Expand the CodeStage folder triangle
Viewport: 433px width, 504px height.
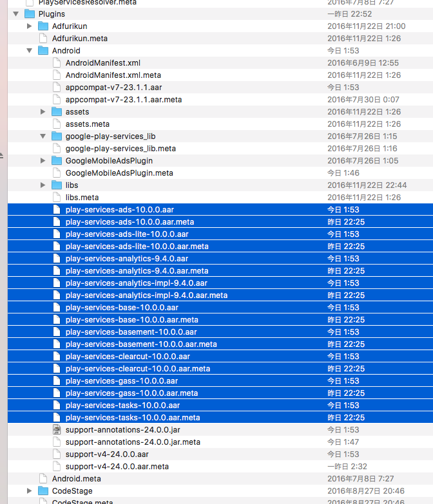pyautogui.click(x=29, y=491)
